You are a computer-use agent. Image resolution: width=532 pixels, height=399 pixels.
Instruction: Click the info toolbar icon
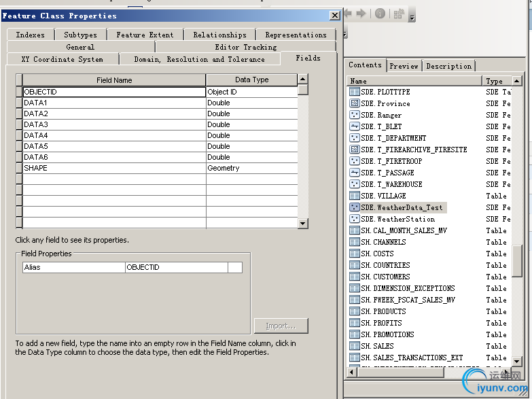point(380,14)
